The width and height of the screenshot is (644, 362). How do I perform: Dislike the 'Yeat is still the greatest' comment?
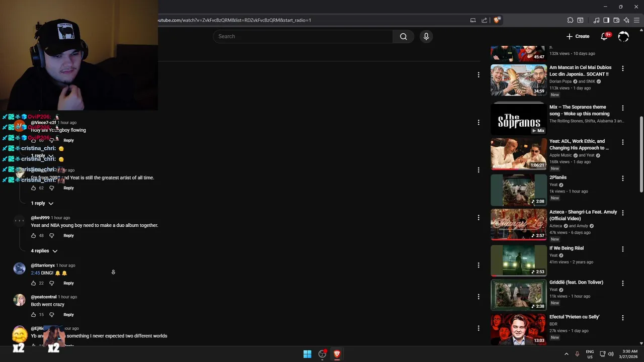coord(51,188)
